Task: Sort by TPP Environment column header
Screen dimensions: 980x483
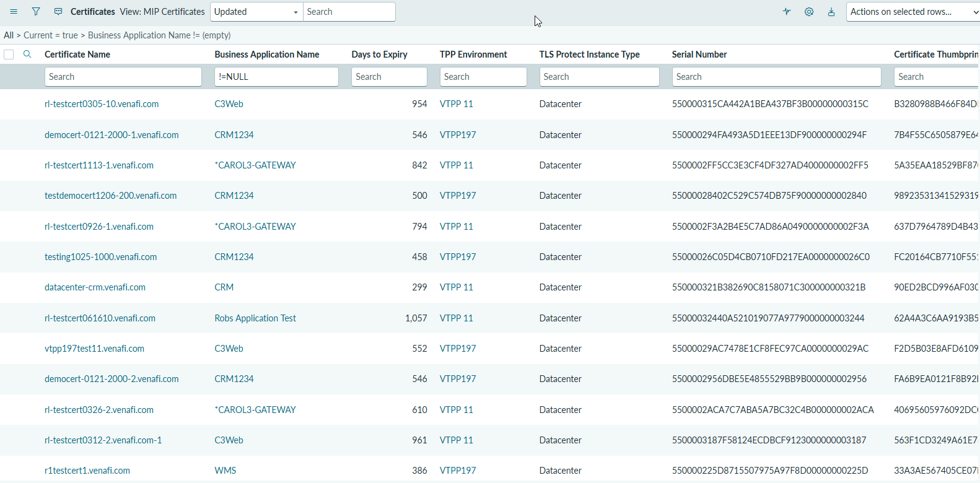Action: (x=473, y=54)
